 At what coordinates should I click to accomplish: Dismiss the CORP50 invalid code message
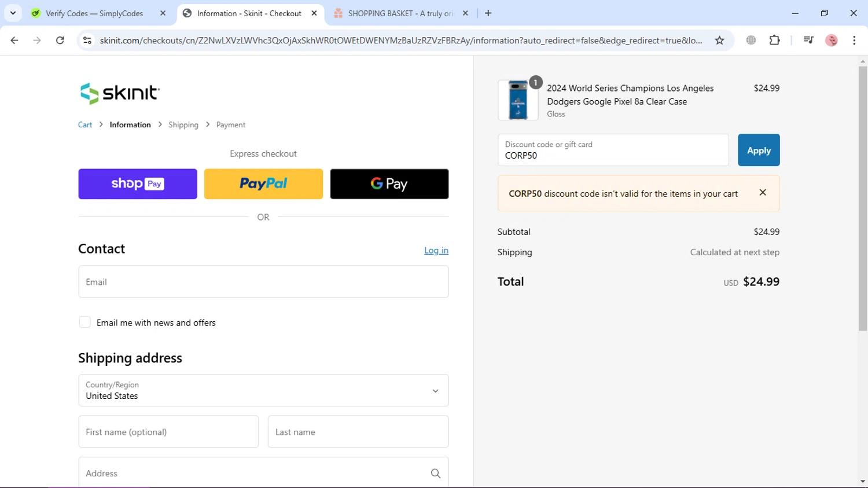coord(763,193)
